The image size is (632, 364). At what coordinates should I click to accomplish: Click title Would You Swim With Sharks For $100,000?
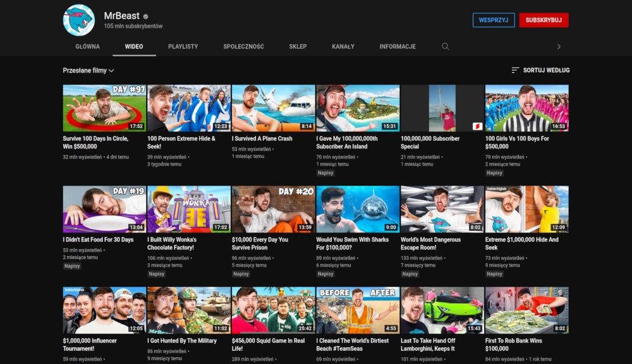click(352, 243)
